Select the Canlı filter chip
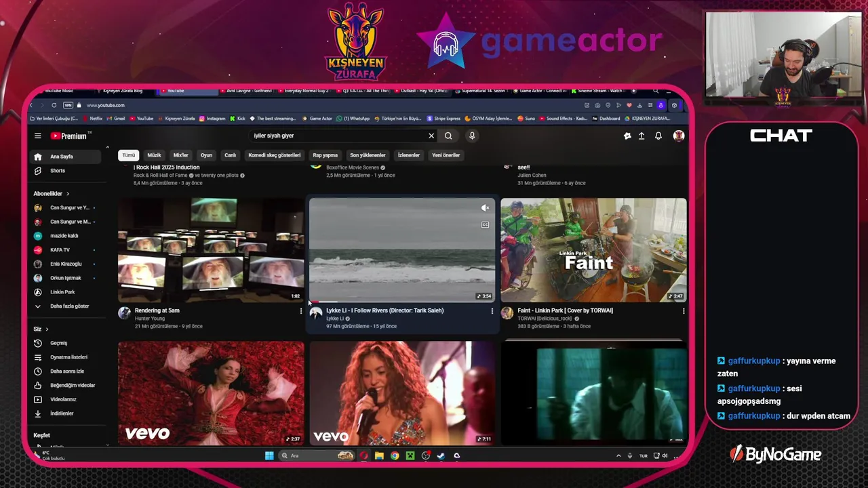Image resolution: width=868 pixels, height=488 pixels. click(231, 155)
